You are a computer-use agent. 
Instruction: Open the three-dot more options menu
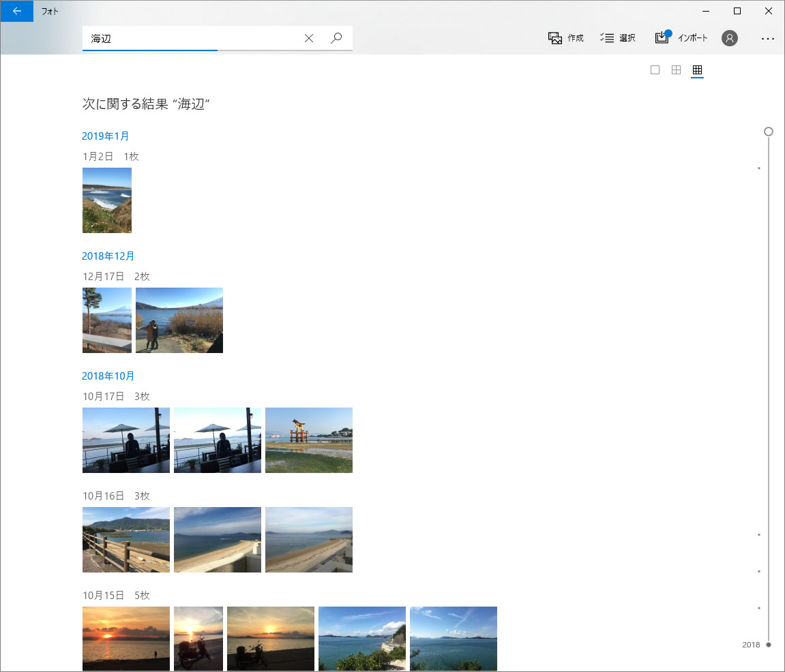[x=767, y=39]
